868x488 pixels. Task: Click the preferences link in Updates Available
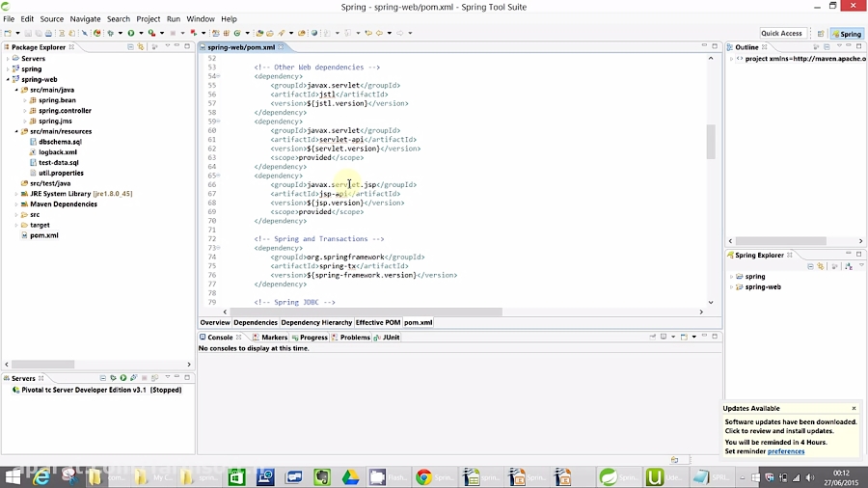click(785, 451)
